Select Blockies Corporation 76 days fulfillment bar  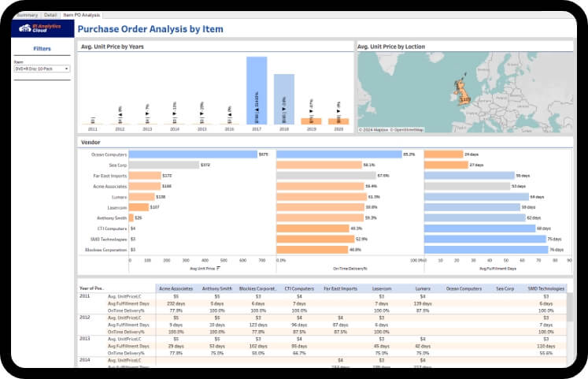tap(486, 250)
